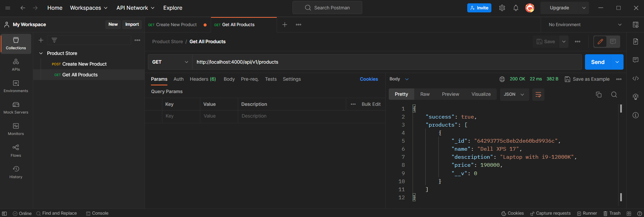Expand the No Environment selector

click(x=584, y=25)
